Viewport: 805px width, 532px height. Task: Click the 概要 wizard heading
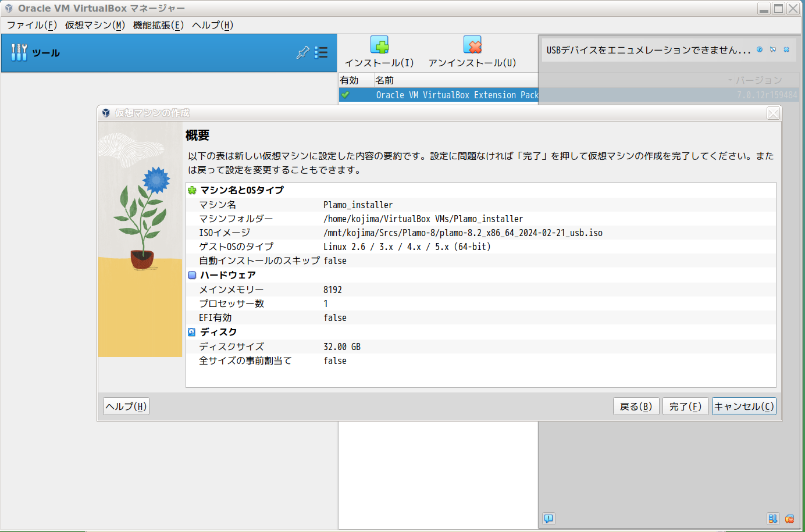coord(197,135)
